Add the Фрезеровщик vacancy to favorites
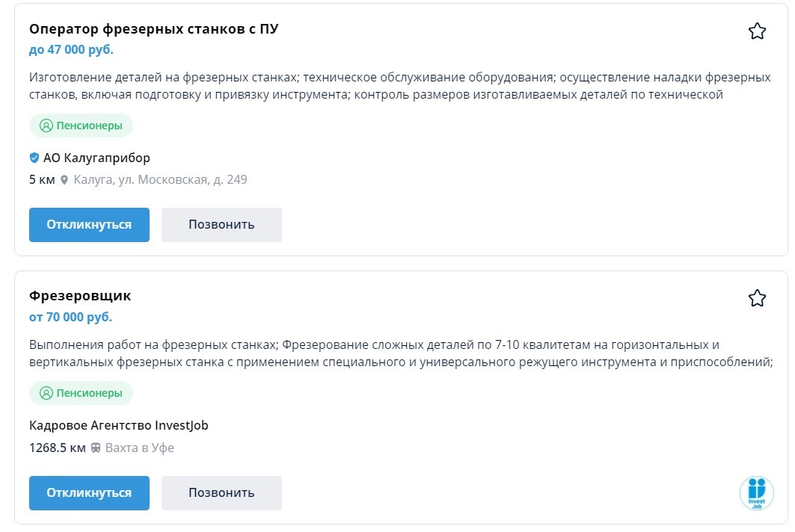 [757, 299]
